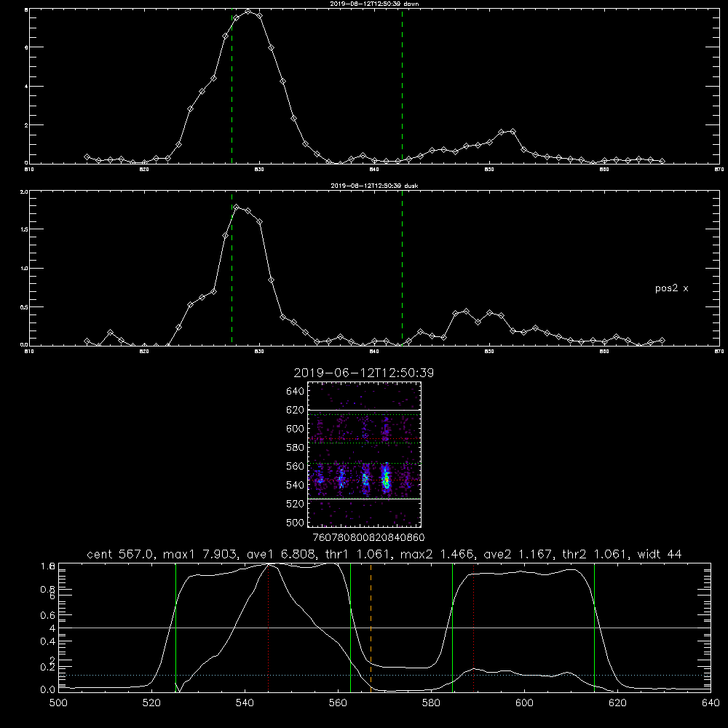Select left green dashed line in dawn plot

pos(232,86)
